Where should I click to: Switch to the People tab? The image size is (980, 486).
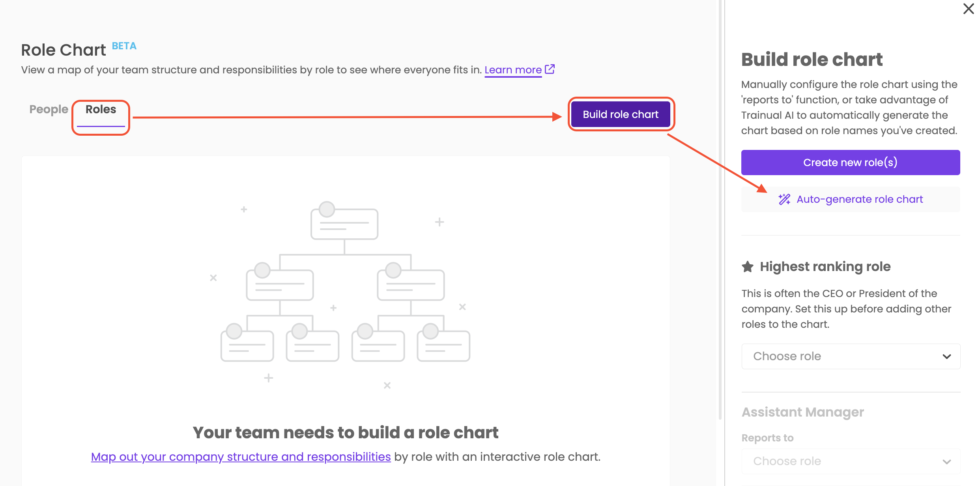49,109
